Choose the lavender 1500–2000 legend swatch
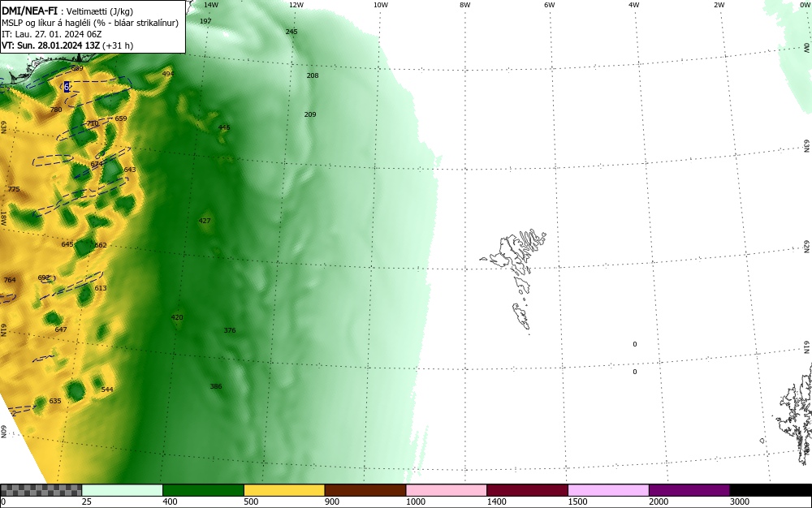The height and width of the screenshot is (508, 812). (608, 490)
